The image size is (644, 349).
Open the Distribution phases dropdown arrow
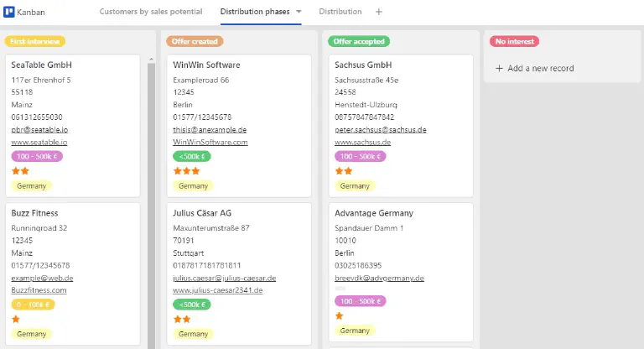[x=299, y=12]
